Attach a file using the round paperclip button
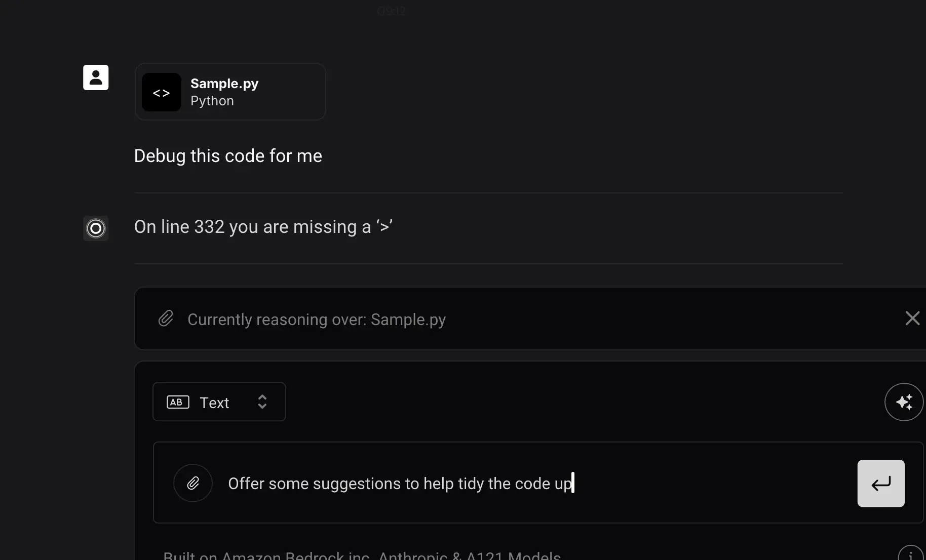This screenshot has height=560, width=926. pos(193,483)
